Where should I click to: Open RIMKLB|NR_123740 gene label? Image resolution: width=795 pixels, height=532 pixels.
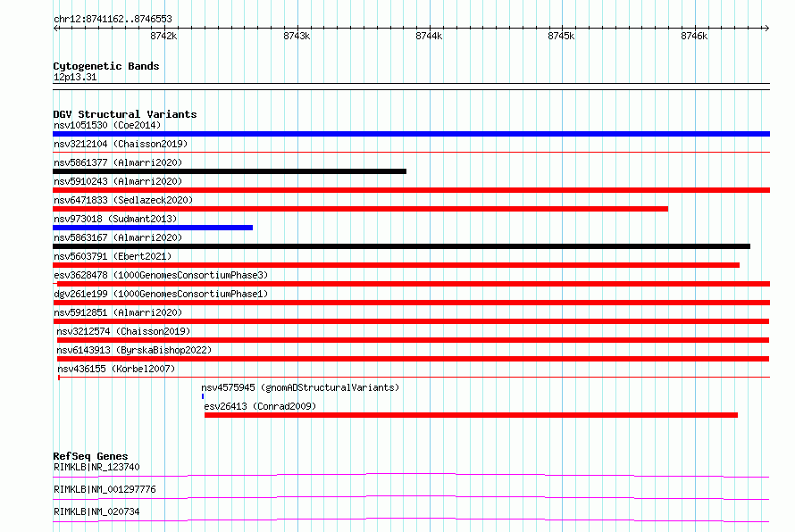[96, 467]
